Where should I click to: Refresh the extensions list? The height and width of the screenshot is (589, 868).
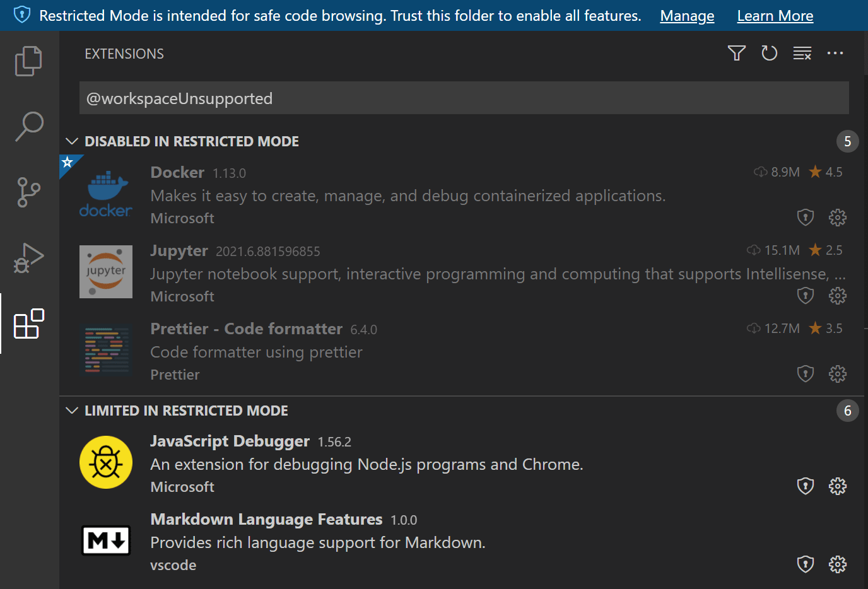[x=769, y=53]
